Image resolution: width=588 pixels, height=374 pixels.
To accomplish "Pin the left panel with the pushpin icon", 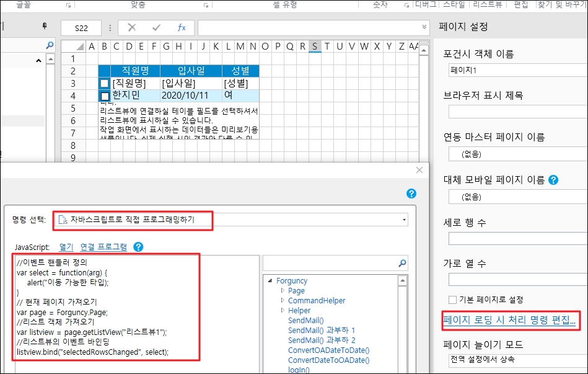I will (44, 26).
